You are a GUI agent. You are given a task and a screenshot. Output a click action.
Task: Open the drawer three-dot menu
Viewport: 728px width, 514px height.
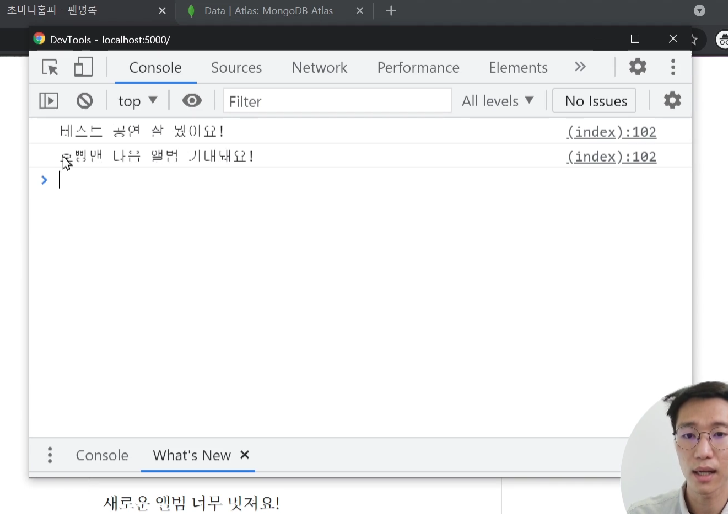coord(50,455)
